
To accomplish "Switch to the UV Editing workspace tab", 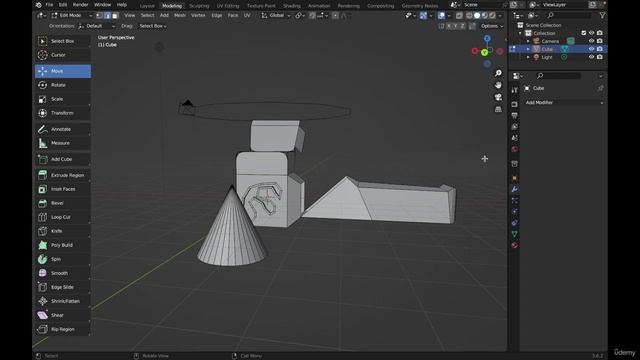I will (x=228, y=6).
